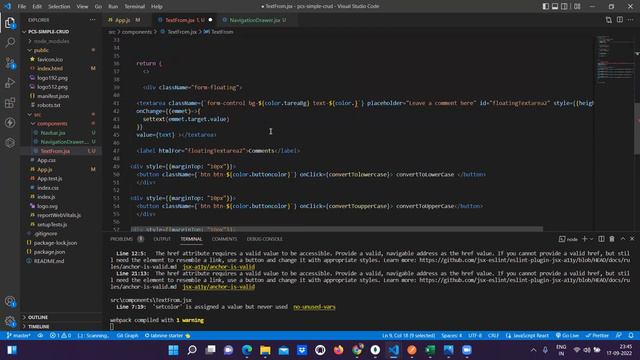Switch to the App.js editor tab
This screenshot has height=360, width=640.
[x=124, y=20]
